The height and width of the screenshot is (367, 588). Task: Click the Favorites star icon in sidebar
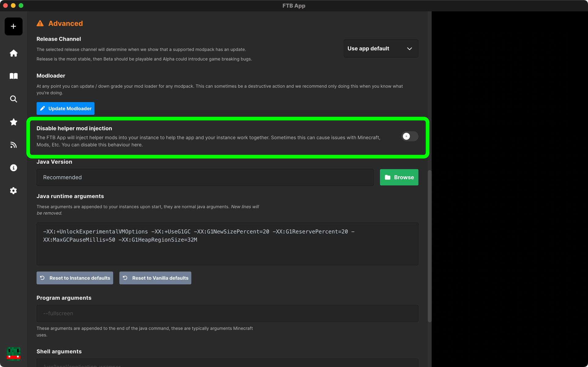click(13, 122)
